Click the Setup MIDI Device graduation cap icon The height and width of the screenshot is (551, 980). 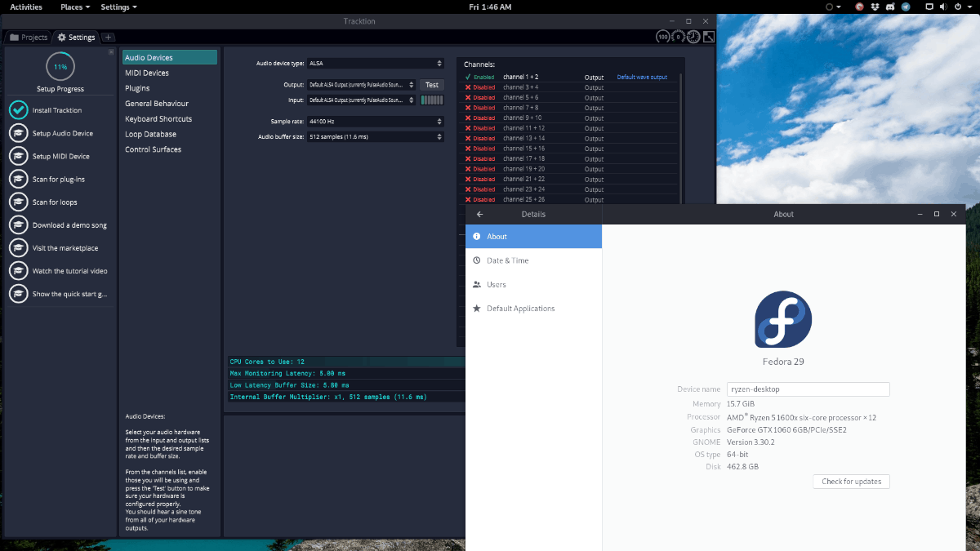coord(18,156)
